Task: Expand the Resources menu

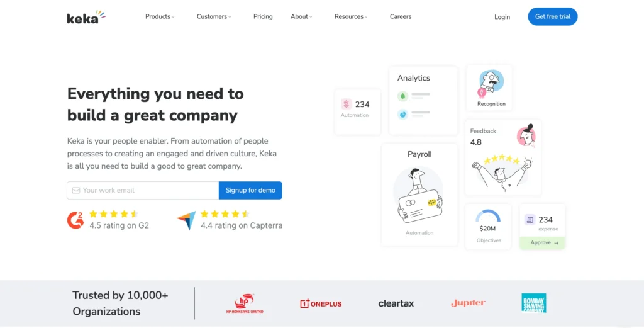Action: 351,16
